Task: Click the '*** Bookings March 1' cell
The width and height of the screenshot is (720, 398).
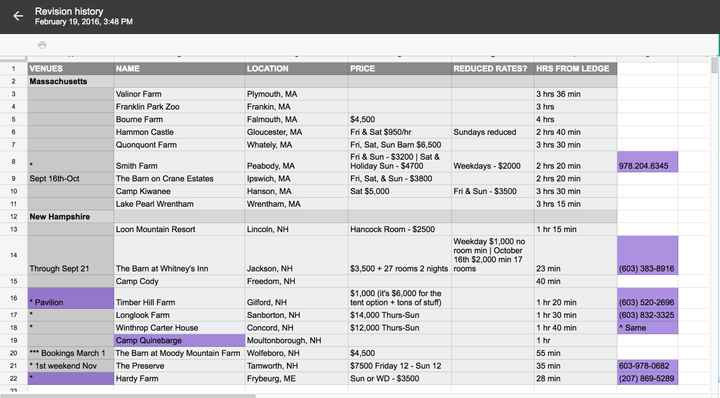Action: click(70, 353)
